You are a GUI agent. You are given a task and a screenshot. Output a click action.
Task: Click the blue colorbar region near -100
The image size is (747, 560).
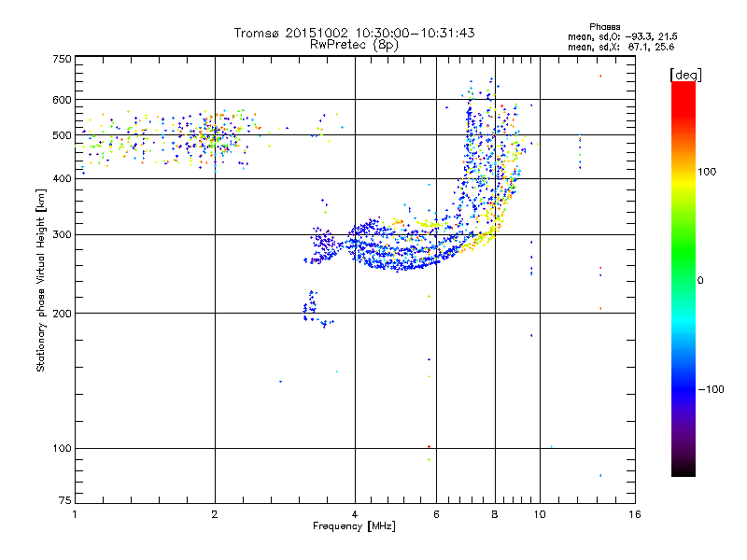click(684, 388)
